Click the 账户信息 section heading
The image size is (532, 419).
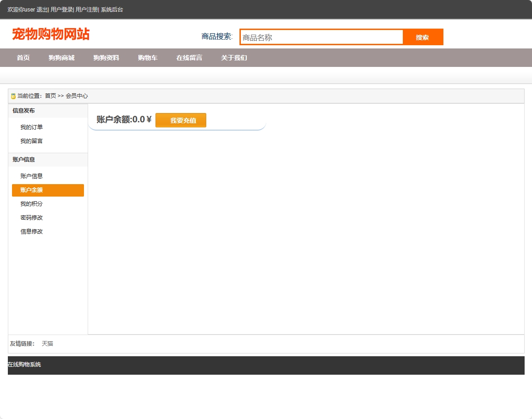point(24,160)
